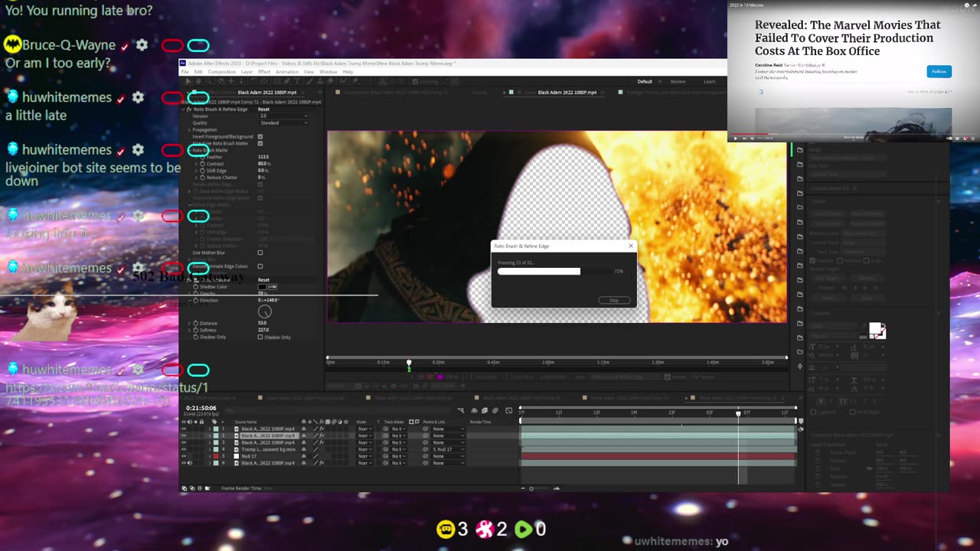Click the white fill color swatch in Character panel

(874, 328)
